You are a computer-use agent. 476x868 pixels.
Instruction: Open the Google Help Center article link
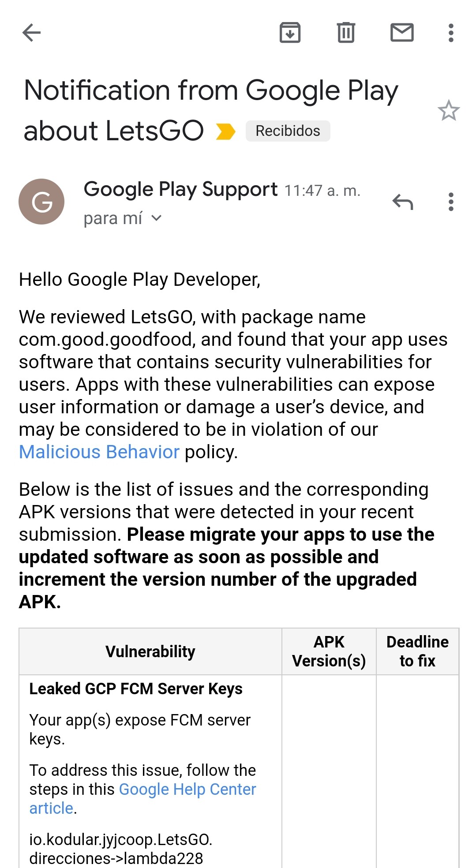point(187,789)
